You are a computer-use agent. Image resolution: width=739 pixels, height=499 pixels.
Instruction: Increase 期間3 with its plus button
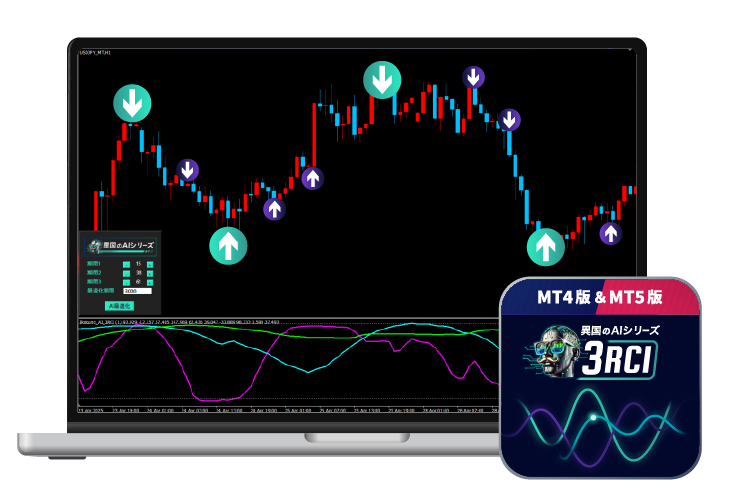[150, 282]
